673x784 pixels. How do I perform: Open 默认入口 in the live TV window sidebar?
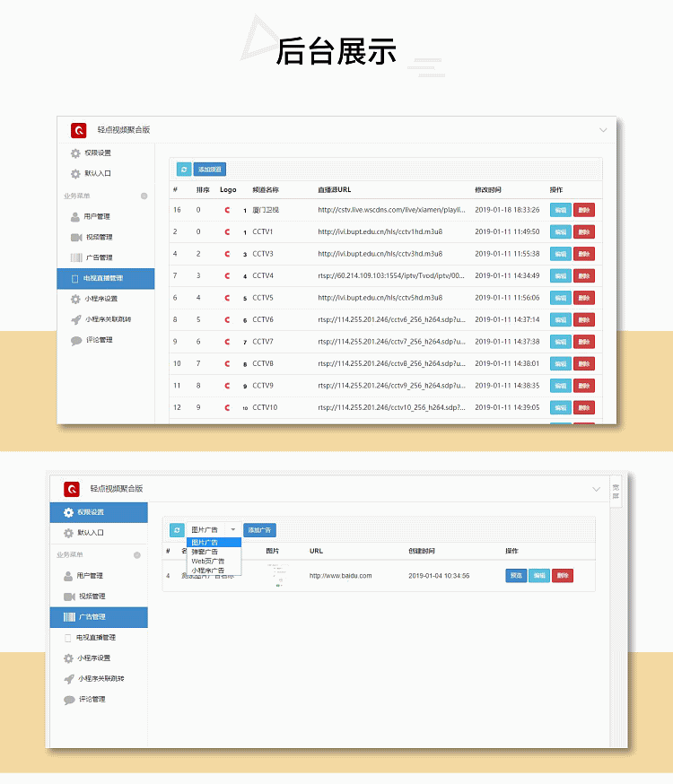pos(106,173)
